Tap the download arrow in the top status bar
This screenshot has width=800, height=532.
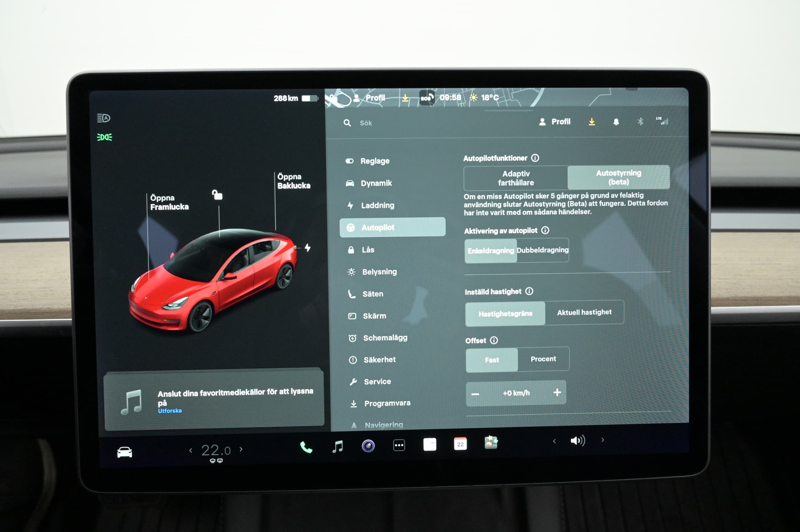[x=405, y=98]
